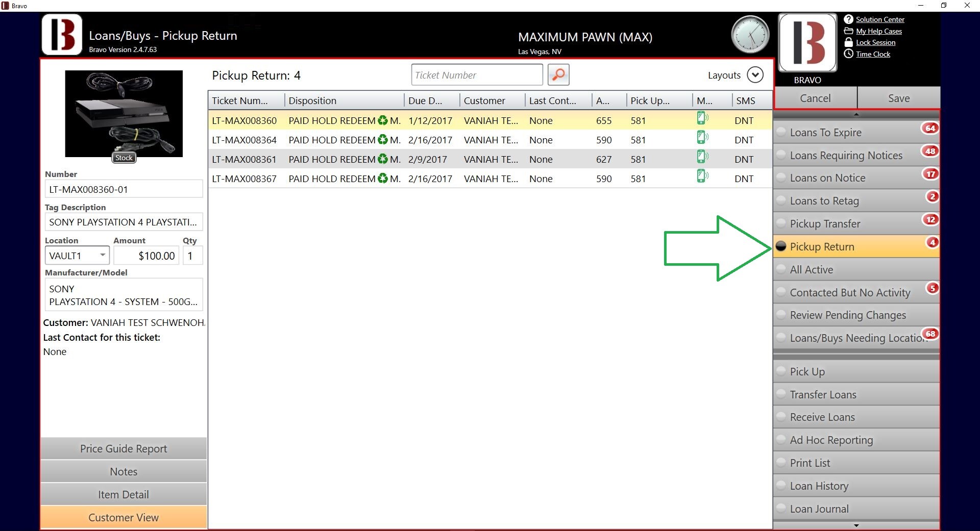Screen dimensions: 980x531
Task: Select the All Active option
Action: point(781,269)
